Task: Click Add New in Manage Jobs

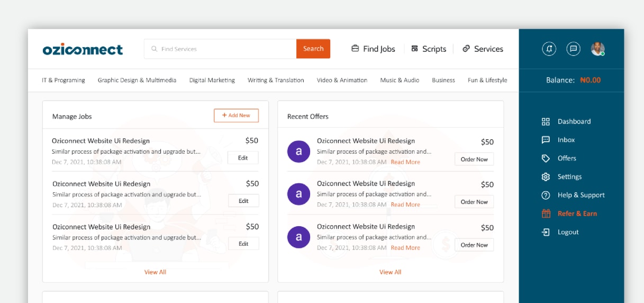Action: point(236,115)
